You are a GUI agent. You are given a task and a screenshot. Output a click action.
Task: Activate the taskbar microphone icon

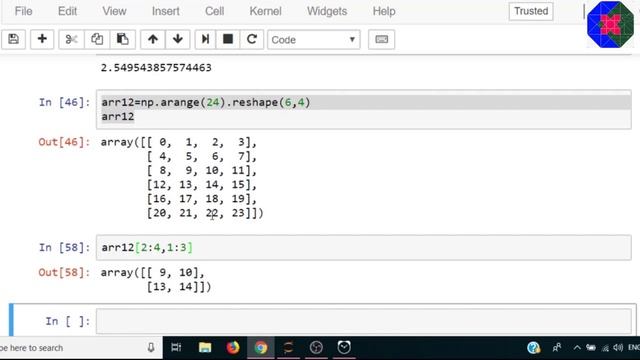(151, 348)
